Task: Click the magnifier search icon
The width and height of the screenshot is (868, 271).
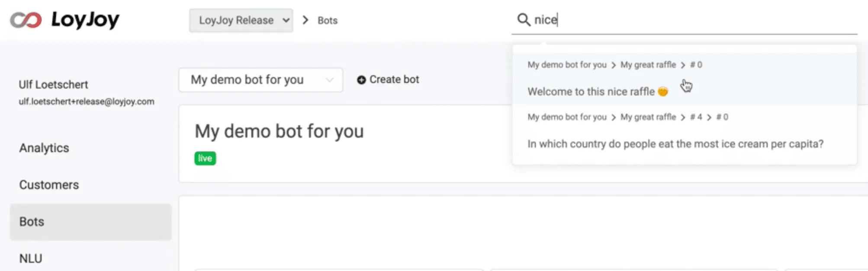Action: [x=524, y=19]
